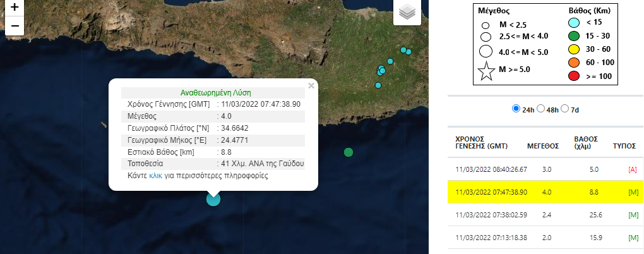Open the map layers selector icon
Viewport: 644px width, 254px height.
pyautogui.click(x=407, y=13)
